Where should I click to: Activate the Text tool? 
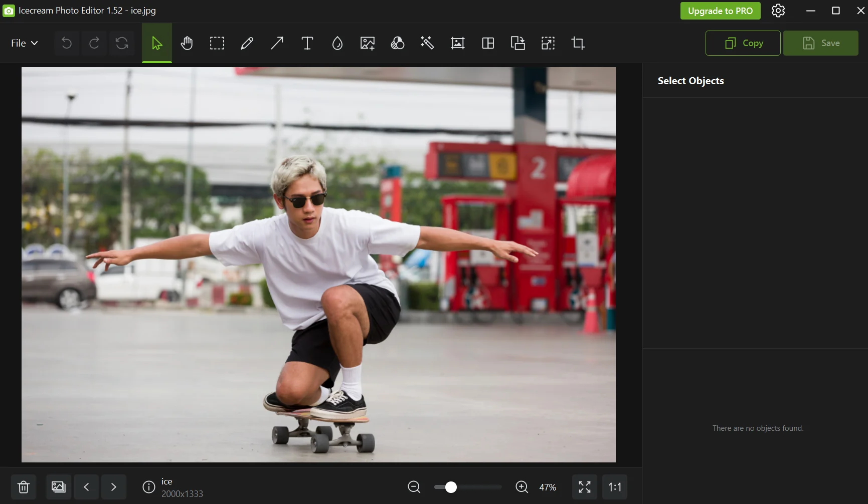click(x=307, y=44)
